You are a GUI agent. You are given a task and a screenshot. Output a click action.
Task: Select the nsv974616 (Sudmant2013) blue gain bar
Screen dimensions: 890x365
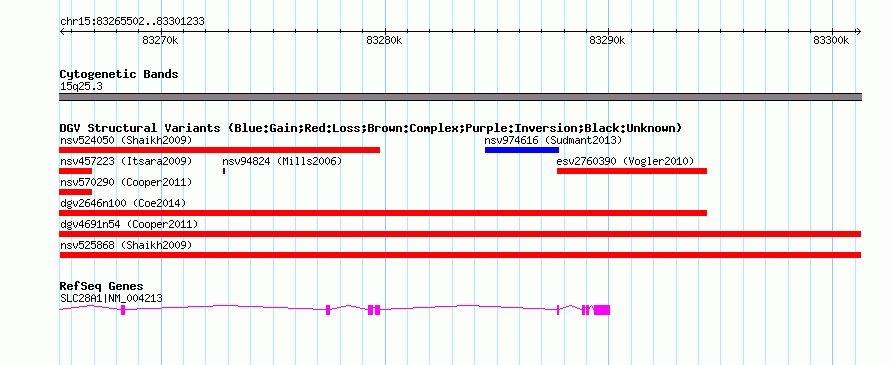tap(522, 150)
